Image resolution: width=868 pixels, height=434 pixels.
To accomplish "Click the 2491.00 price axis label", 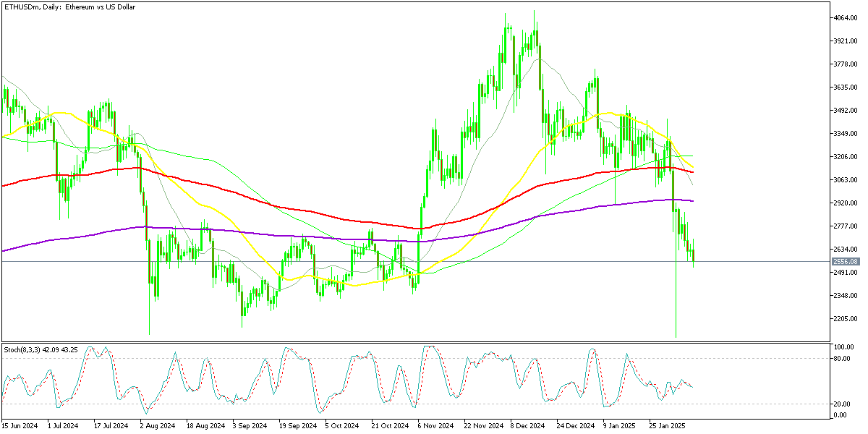I will click(x=846, y=273).
